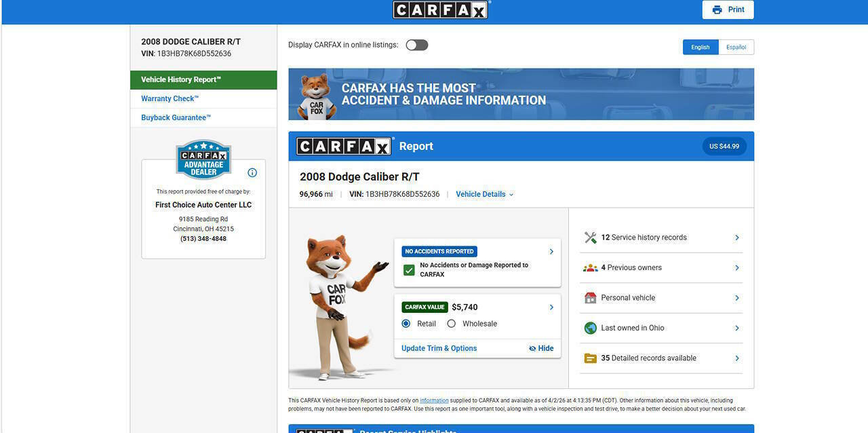Click Update Trim & Options link
Image resolution: width=868 pixels, height=433 pixels.
click(439, 348)
